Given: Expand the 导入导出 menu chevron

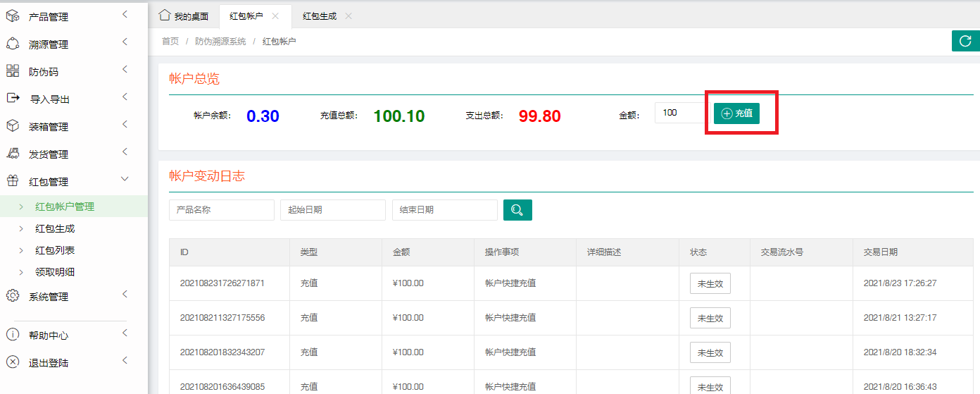Looking at the screenshot, I should point(125,97).
